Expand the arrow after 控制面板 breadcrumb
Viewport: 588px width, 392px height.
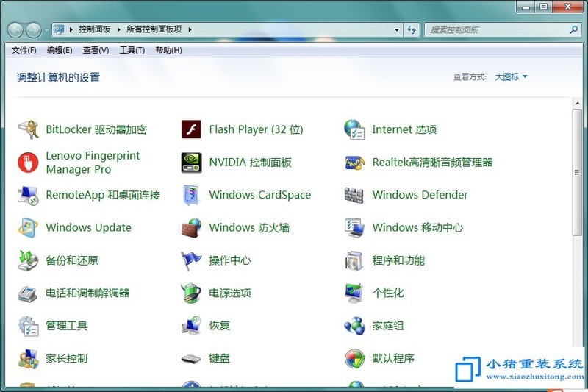click(118, 29)
